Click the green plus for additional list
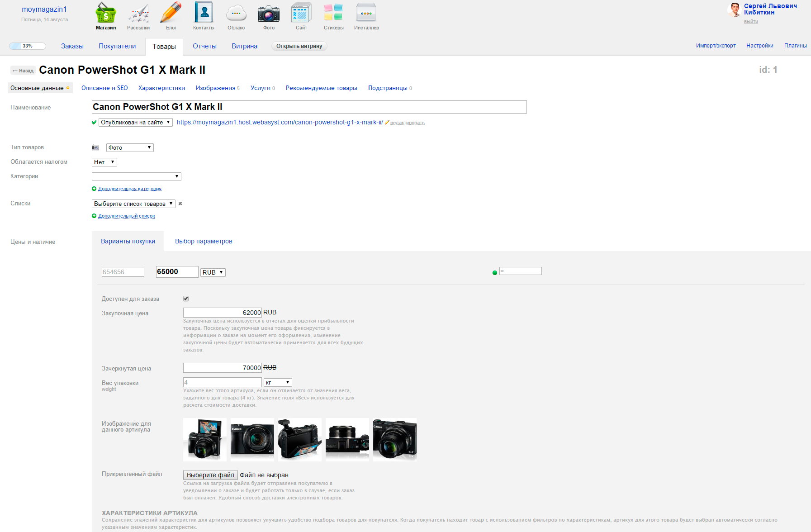Viewport: 811px width, 532px height. (x=94, y=216)
